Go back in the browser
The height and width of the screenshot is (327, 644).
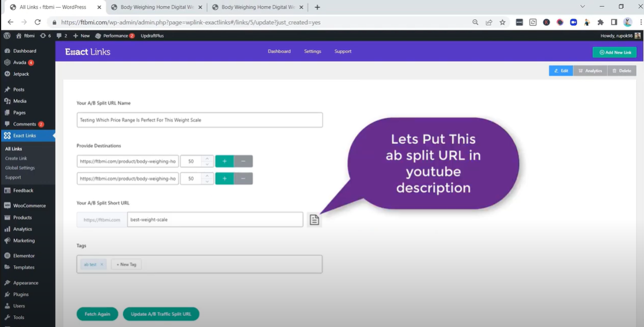click(11, 22)
